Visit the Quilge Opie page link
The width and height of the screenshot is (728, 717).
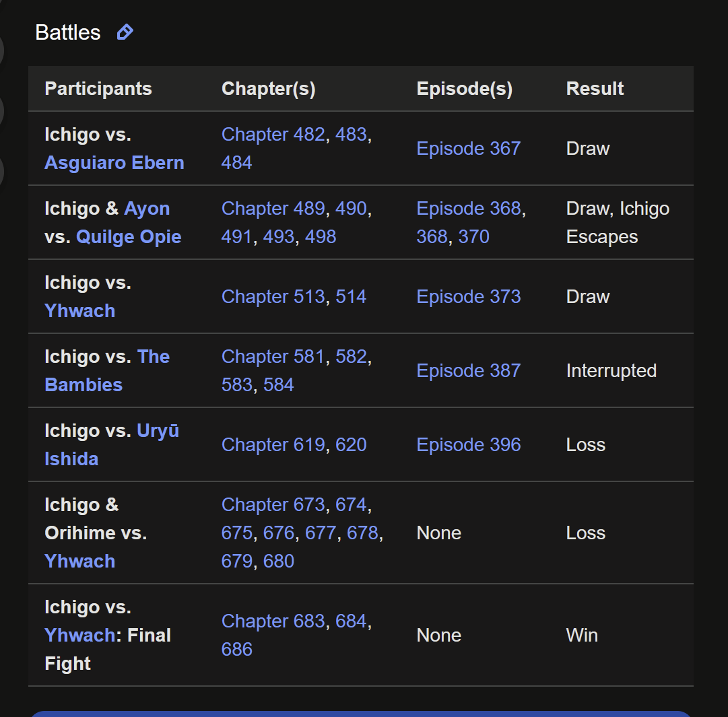click(x=129, y=237)
